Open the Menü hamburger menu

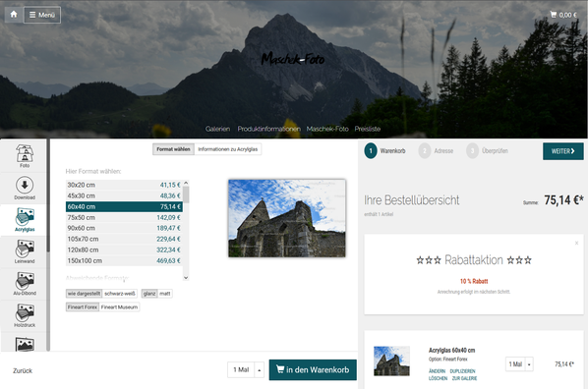[x=42, y=15]
